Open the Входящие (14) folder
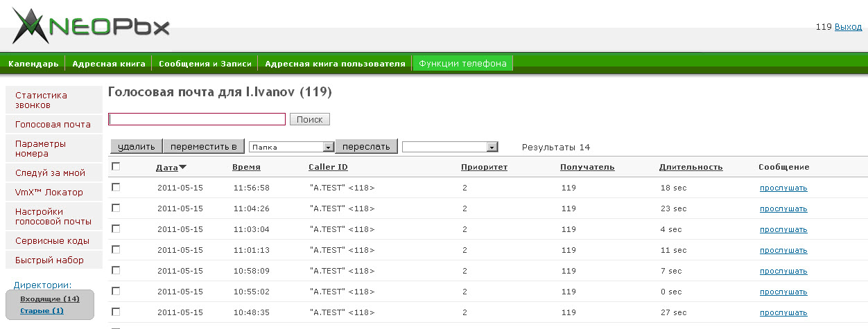This screenshot has width=868, height=329. click(50, 299)
